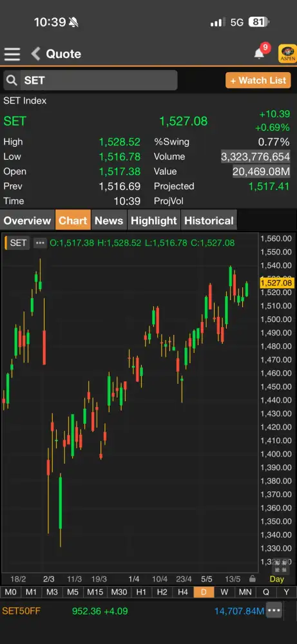
Task: Open the bottom ticker more menu
Action: 274,611
